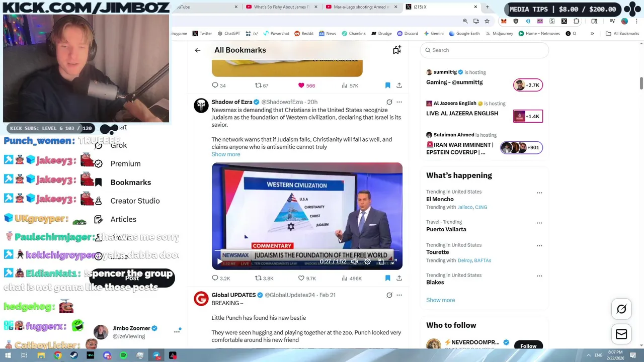Open the Grok floating button
The height and width of the screenshot is (362, 644).
coord(621,309)
